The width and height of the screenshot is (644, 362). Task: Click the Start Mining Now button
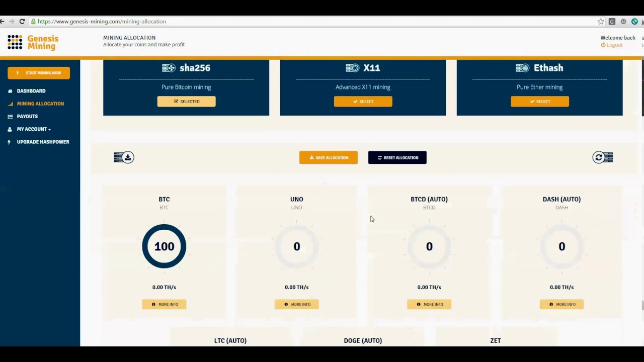pyautogui.click(x=39, y=73)
